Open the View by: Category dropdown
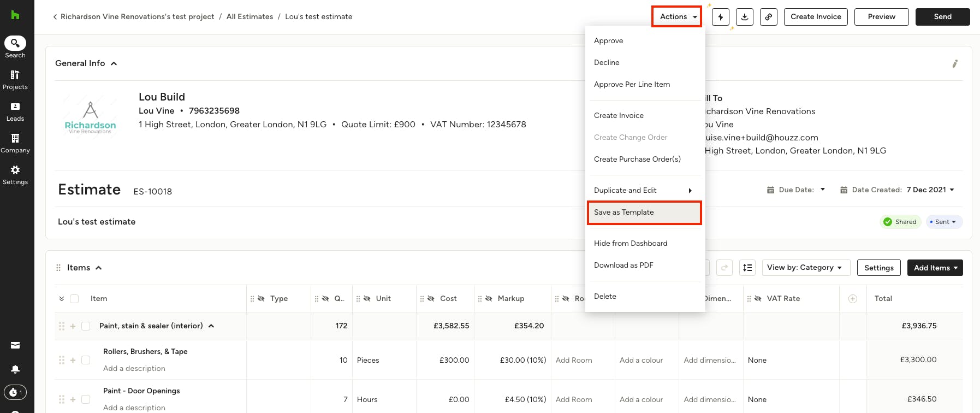980x413 pixels. click(806, 268)
